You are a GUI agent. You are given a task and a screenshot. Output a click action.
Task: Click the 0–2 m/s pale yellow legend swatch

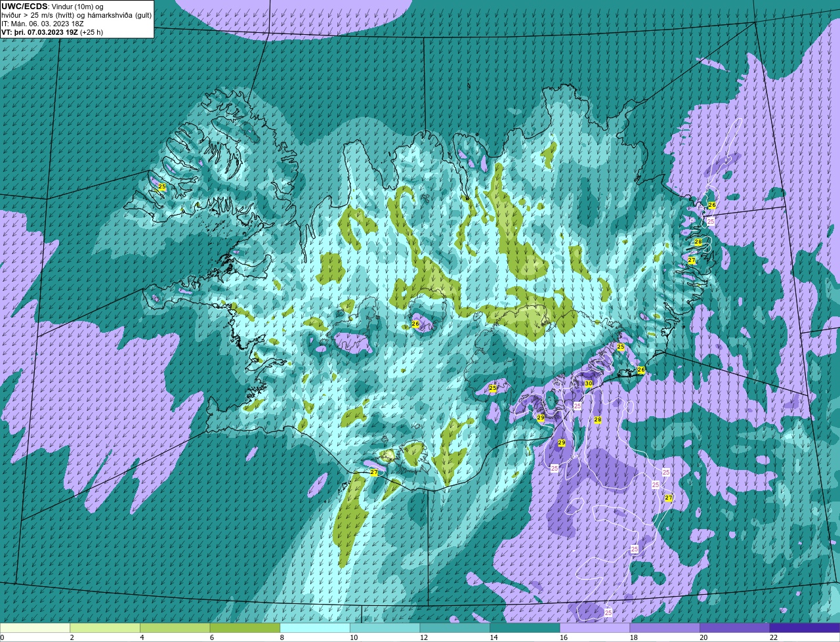35,628
